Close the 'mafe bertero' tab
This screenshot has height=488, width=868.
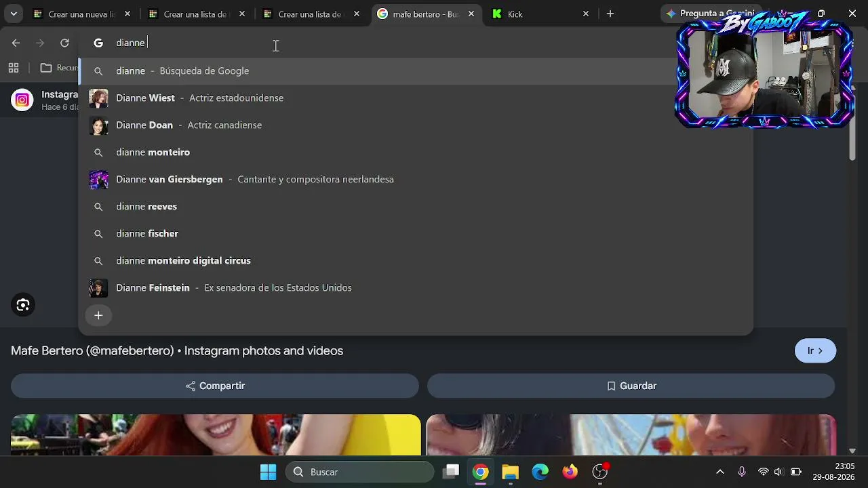[x=471, y=14]
